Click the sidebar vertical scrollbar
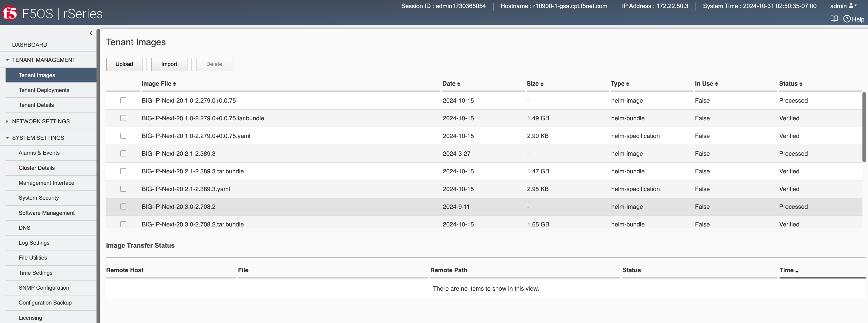 coord(98,176)
